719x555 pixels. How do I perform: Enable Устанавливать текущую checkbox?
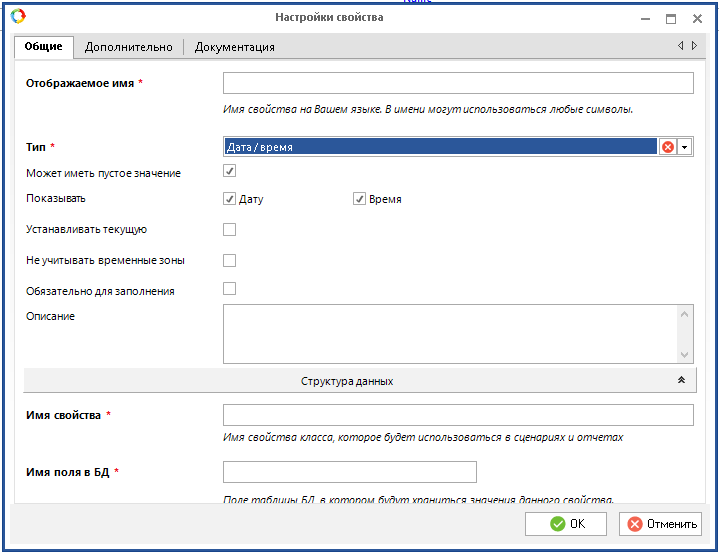pos(230,230)
